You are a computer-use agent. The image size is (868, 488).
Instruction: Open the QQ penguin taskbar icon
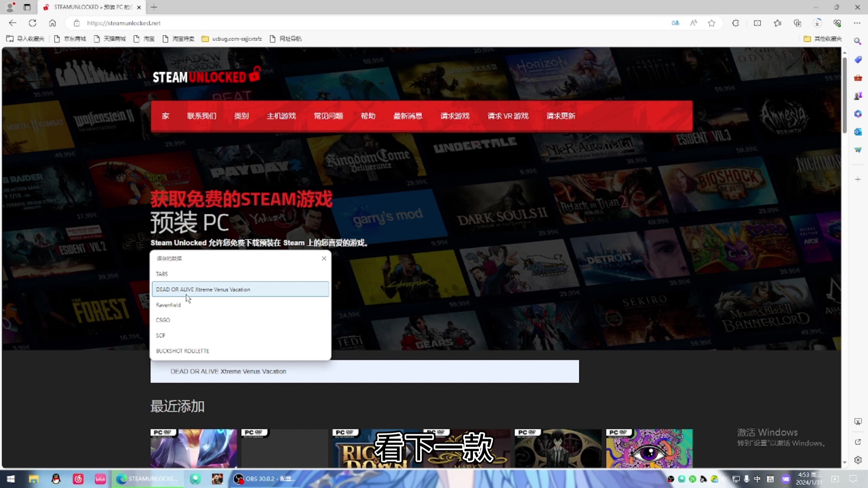(56, 479)
